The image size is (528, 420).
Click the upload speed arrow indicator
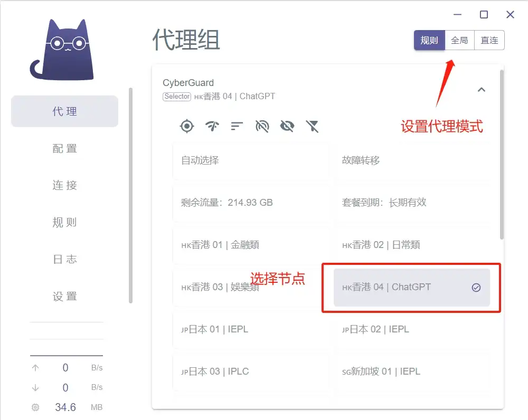(35, 368)
